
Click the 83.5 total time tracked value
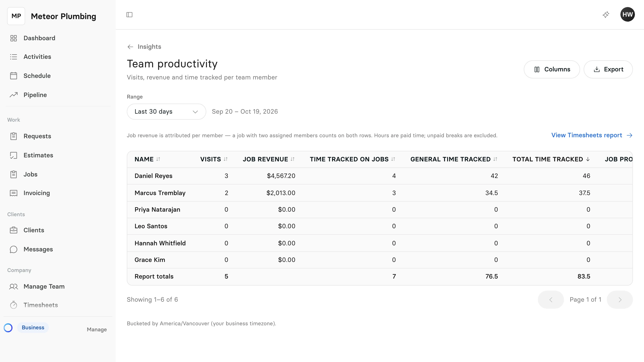click(584, 277)
